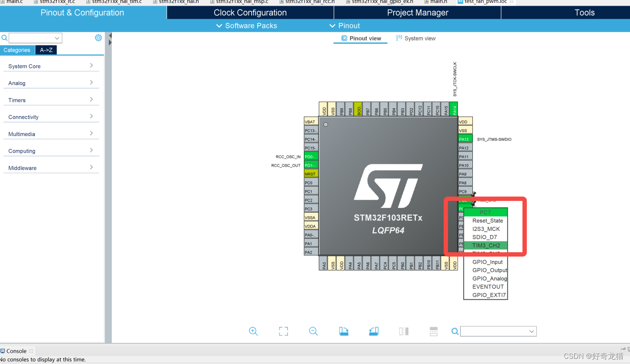Select TIM3_CH2 for pin PC7
Screen dimensions: 630x364
(485, 245)
